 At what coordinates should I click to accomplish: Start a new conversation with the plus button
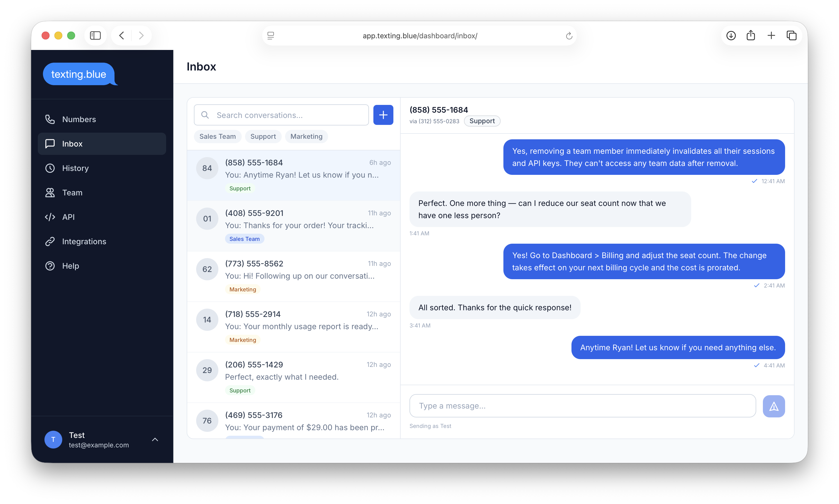tap(383, 115)
